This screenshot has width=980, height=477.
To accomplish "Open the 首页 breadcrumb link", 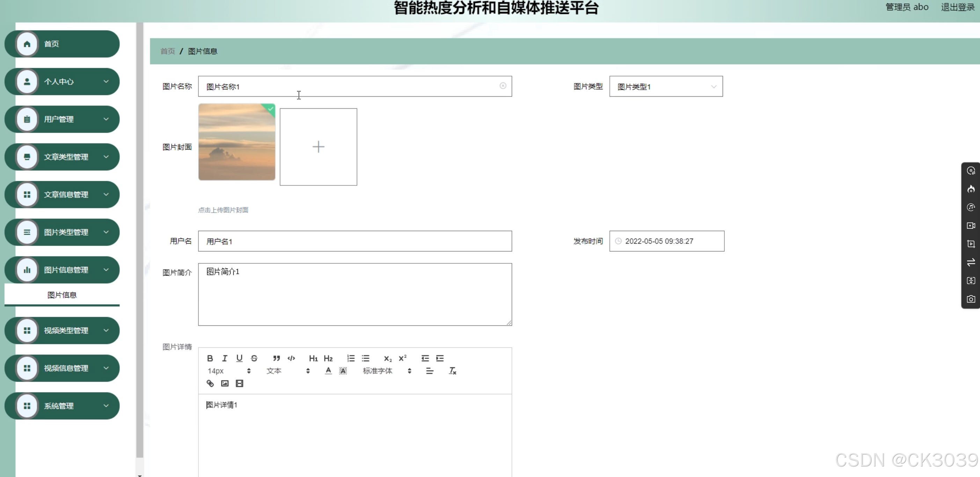I will click(x=167, y=51).
